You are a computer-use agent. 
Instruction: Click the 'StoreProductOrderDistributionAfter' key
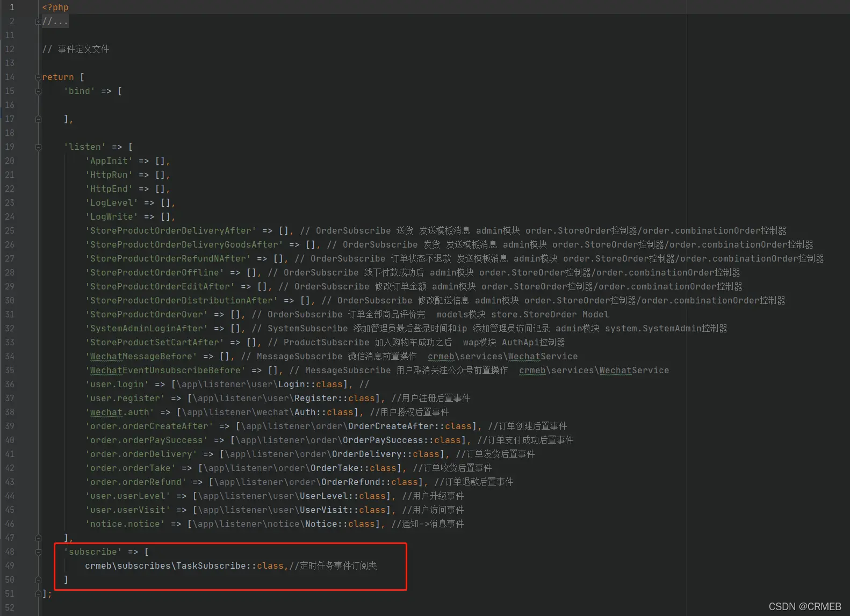(182, 301)
